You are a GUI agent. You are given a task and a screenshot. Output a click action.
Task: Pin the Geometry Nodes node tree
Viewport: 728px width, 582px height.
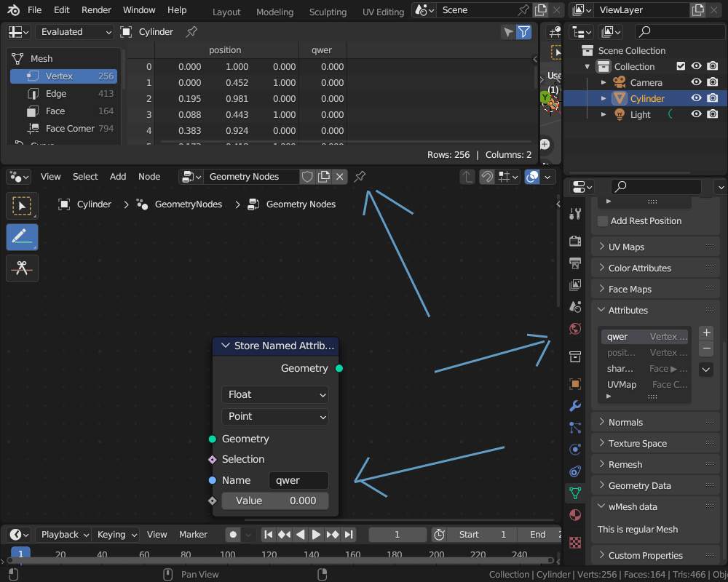pos(360,176)
